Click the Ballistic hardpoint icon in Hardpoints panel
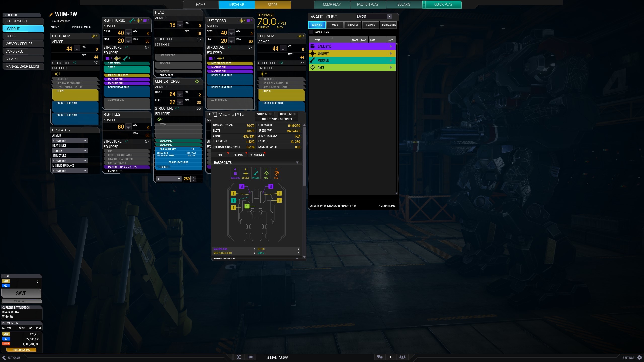 (x=235, y=173)
